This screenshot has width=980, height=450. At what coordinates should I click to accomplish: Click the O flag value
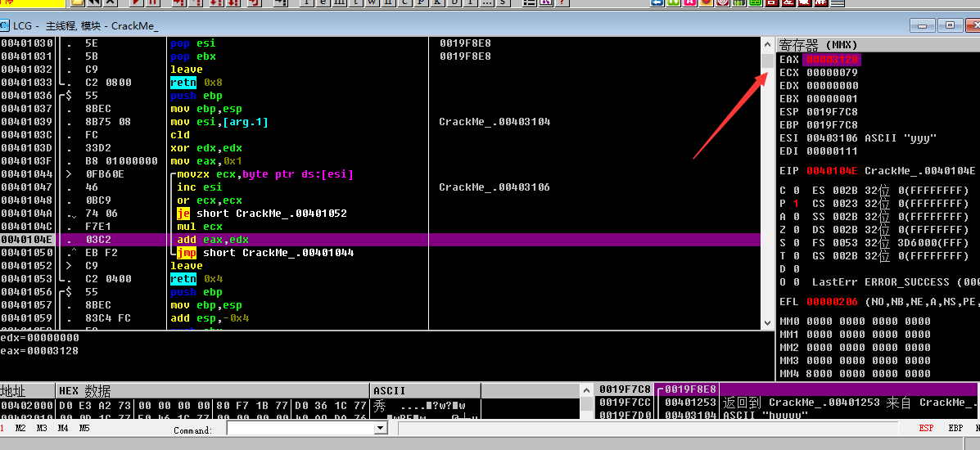coord(797,282)
